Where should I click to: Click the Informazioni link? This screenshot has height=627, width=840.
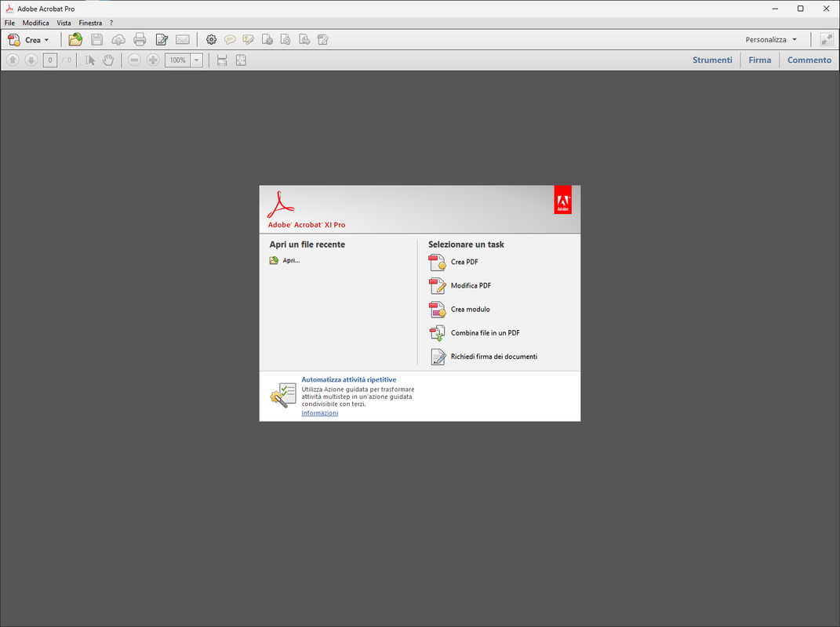[x=320, y=413]
